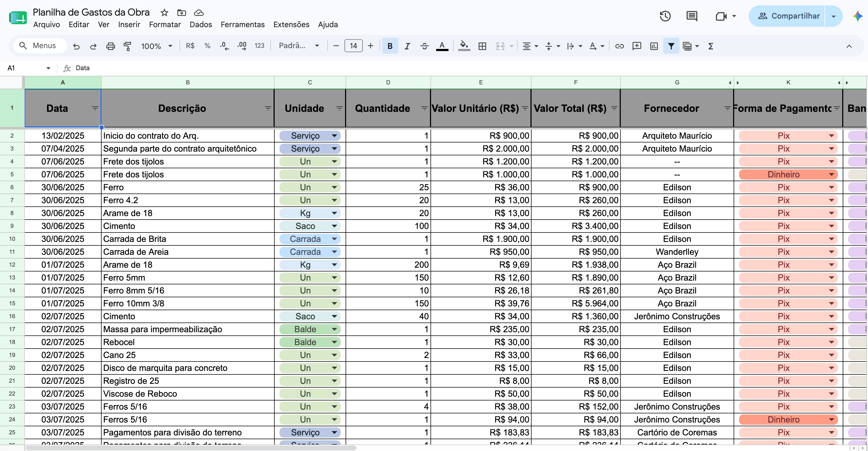The image size is (868, 451).
Task: Apply strikethrough formatting
Action: coord(425,46)
